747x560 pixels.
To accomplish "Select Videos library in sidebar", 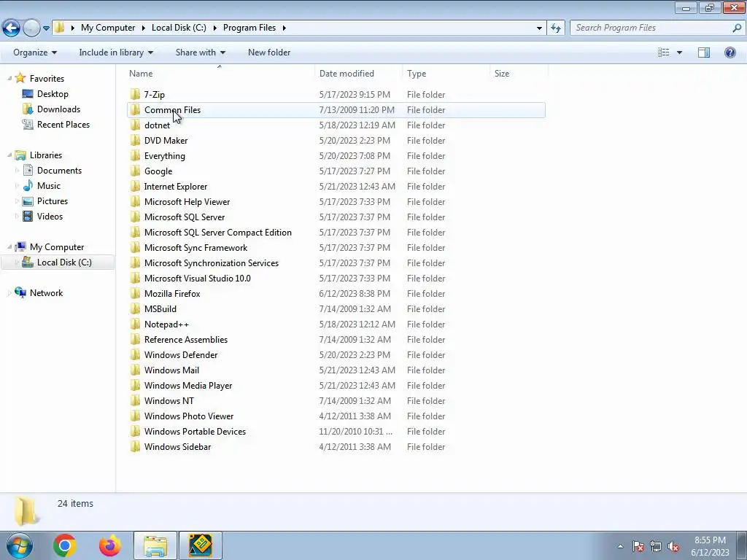I will 42,216.
